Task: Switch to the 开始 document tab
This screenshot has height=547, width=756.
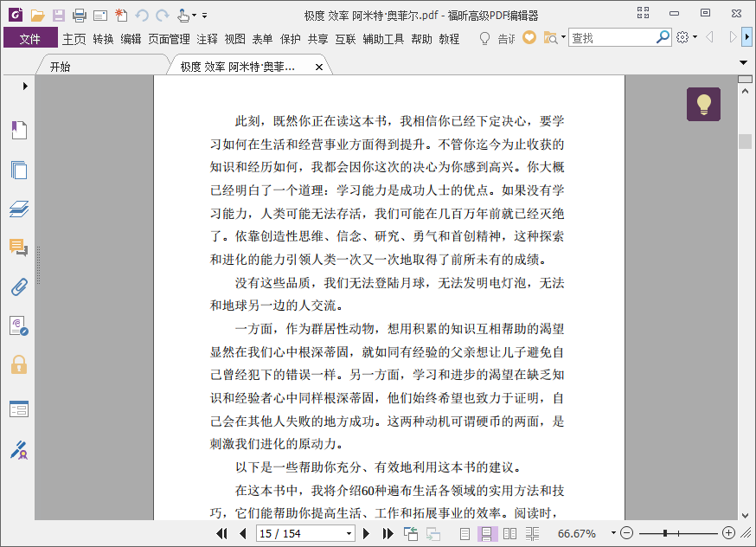Action: coord(61,67)
